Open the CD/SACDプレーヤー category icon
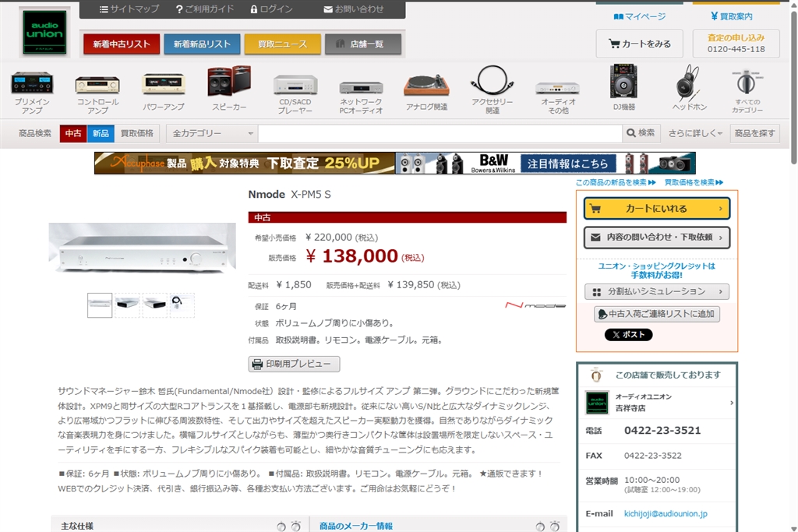Screen dimensions: 798x532 coord(295,94)
